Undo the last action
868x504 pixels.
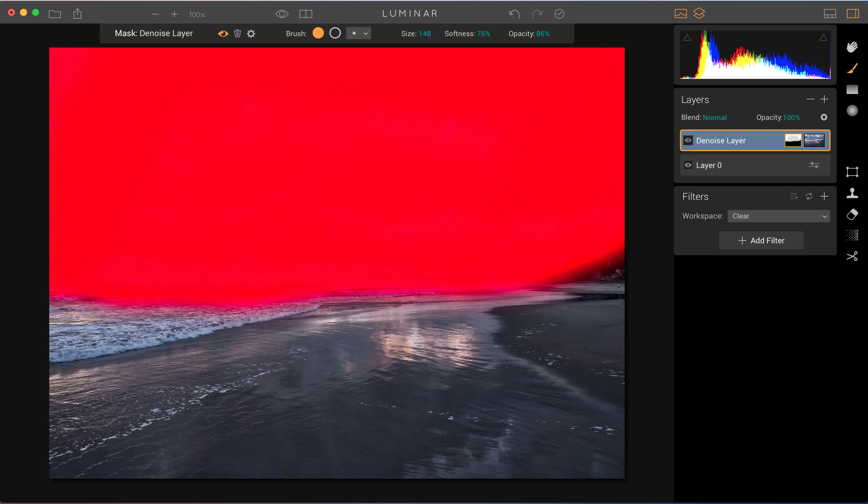coord(514,14)
